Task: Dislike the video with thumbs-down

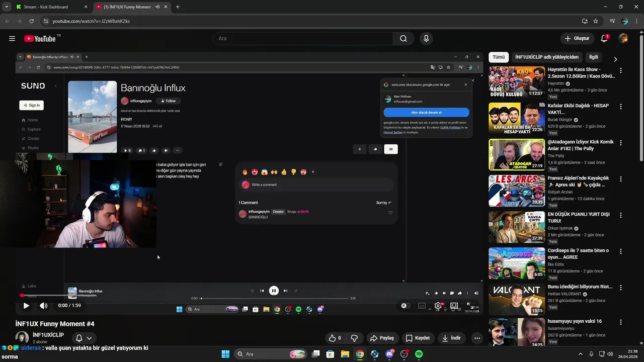Action: (354, 338)
